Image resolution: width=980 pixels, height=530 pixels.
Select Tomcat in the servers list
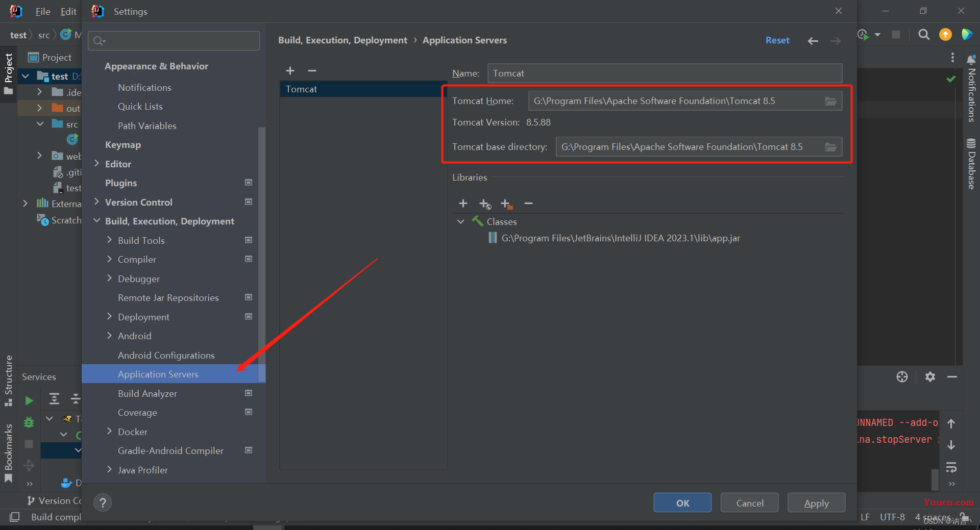point(363,89)
